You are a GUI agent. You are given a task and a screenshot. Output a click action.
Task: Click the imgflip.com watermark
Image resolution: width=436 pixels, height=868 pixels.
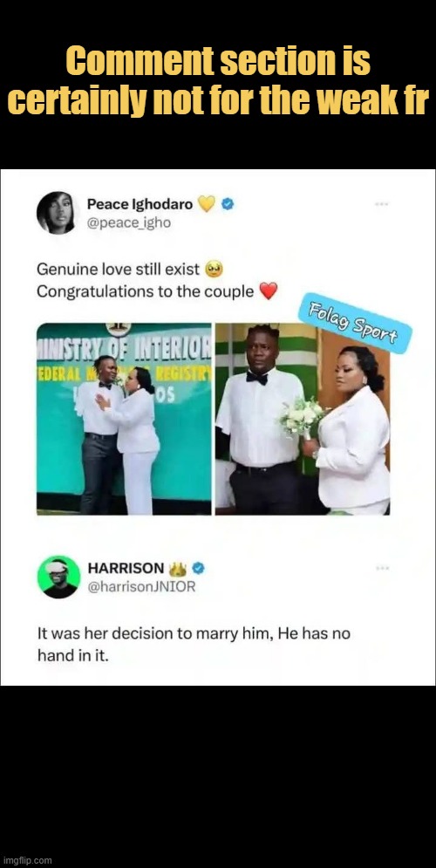[26, 860]
